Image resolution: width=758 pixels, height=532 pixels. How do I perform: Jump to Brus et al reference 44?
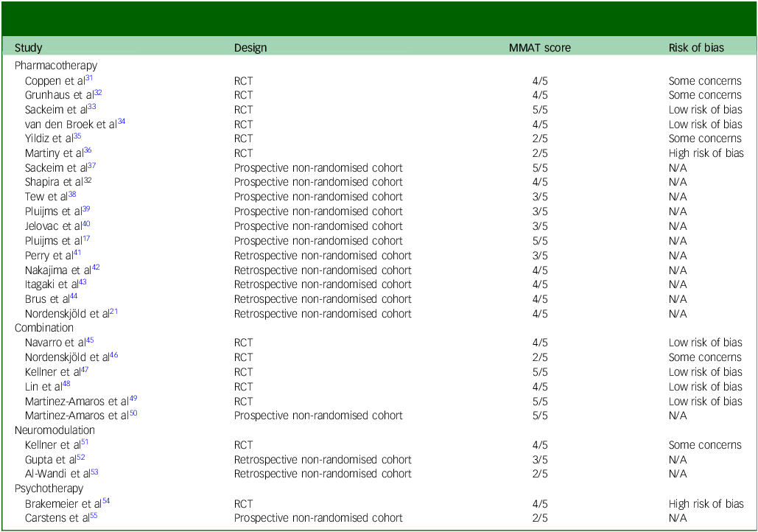pyautogui.click(x=74, y=296)
